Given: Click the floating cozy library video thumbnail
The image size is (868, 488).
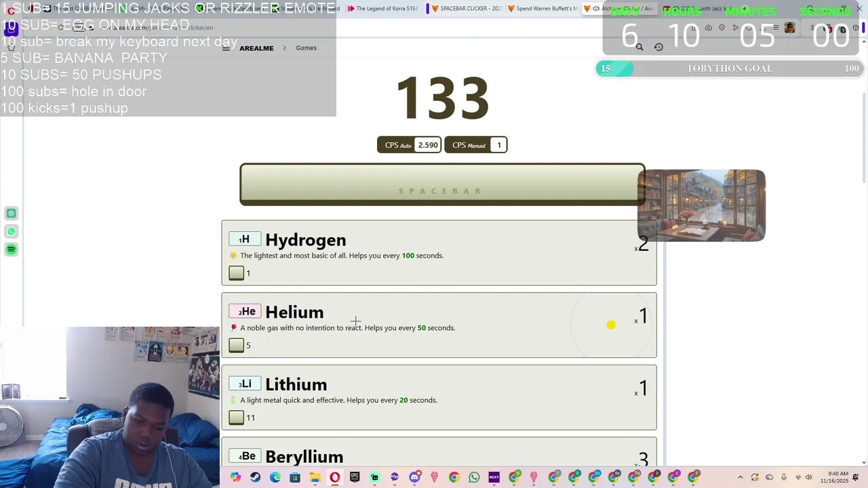Looking at the screenshot, I should pos(701,205).
